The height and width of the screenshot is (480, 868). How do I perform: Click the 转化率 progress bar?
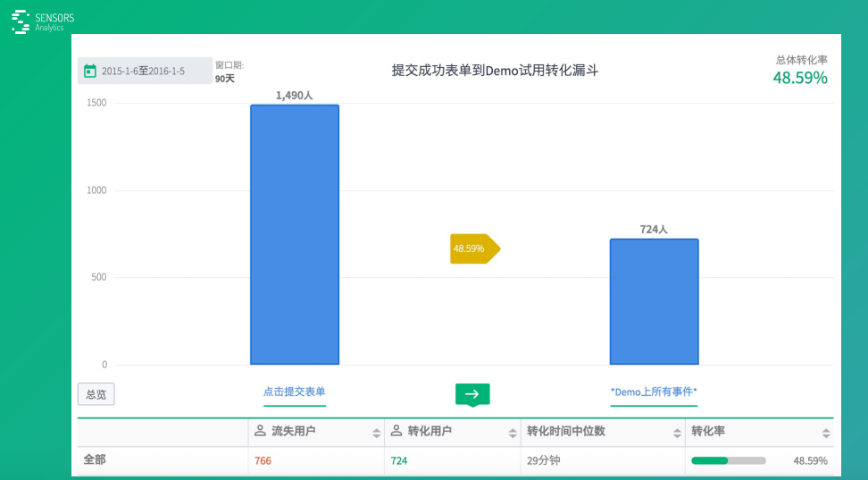coord(729,460)
